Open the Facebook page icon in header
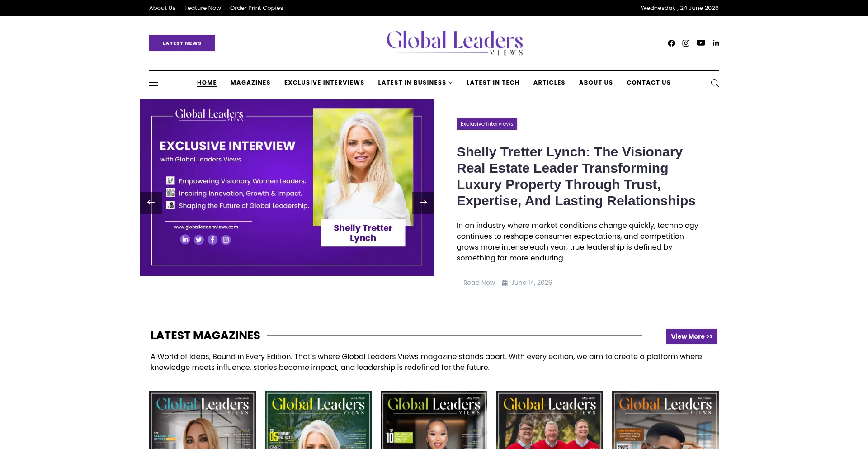Image resolution: width=868 pixels, height=449 pixels. point(671,43)
